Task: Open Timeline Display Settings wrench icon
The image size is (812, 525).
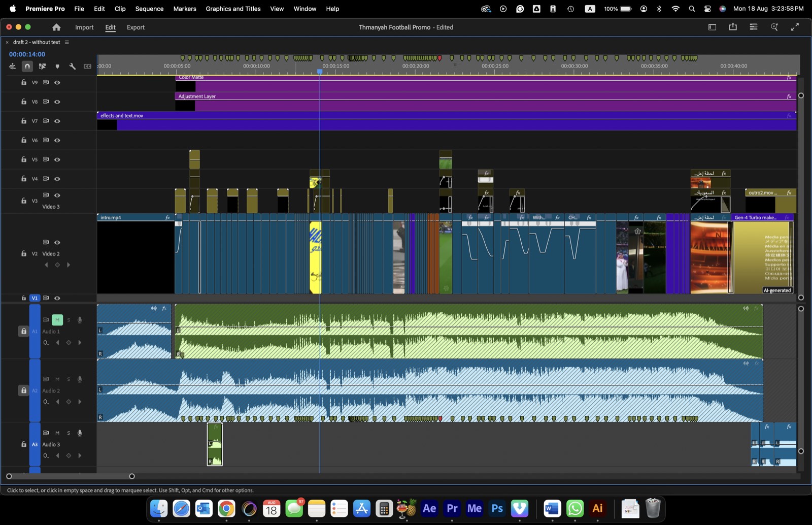Action: point(73,66)
